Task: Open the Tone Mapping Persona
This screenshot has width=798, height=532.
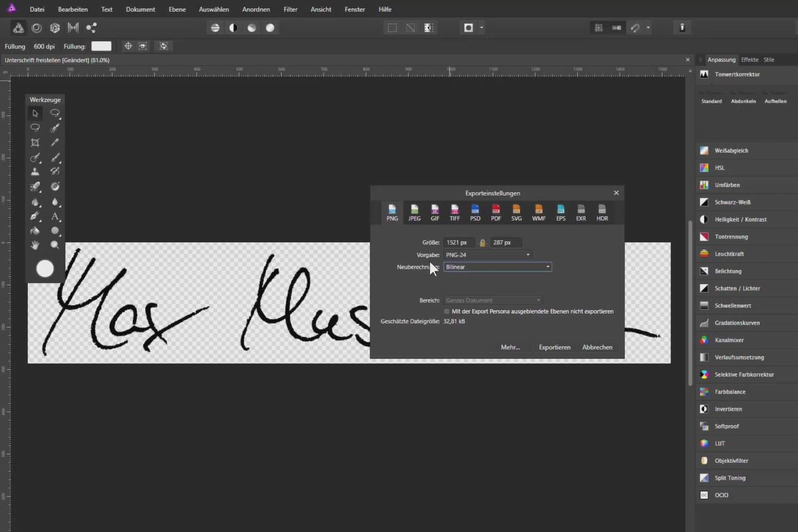Action: [73, 28]
